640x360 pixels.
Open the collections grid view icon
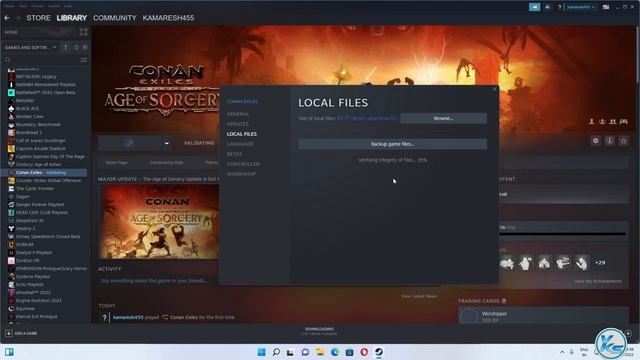click(83, 32)
